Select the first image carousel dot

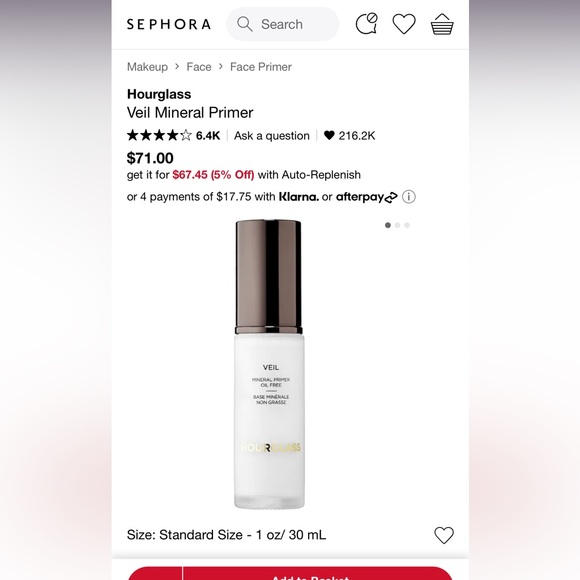(x=388, y=225)
